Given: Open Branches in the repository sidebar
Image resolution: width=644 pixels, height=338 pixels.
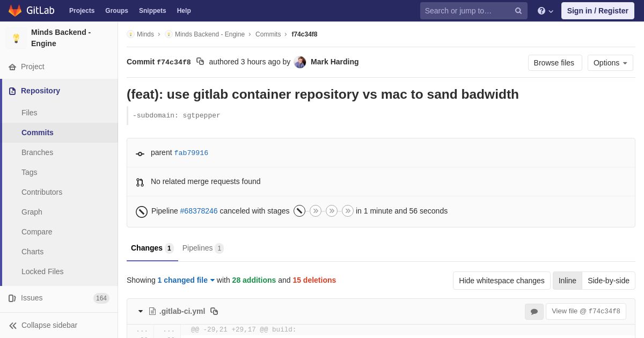Looking at the screenshot, I should click(37, 152).
